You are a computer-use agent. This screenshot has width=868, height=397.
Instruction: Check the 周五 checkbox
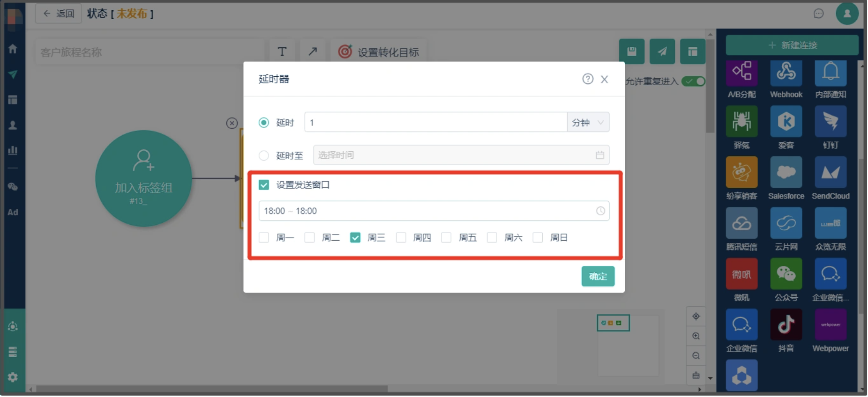[447, 238]
